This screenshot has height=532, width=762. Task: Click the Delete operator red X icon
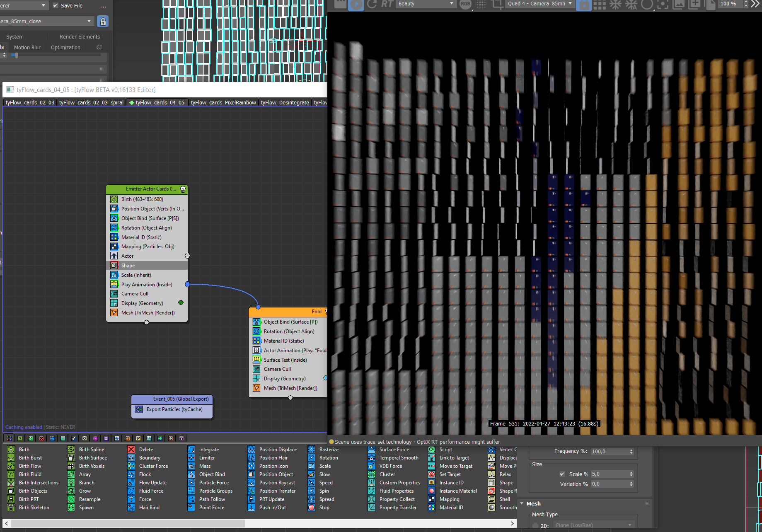pos(131,449)
